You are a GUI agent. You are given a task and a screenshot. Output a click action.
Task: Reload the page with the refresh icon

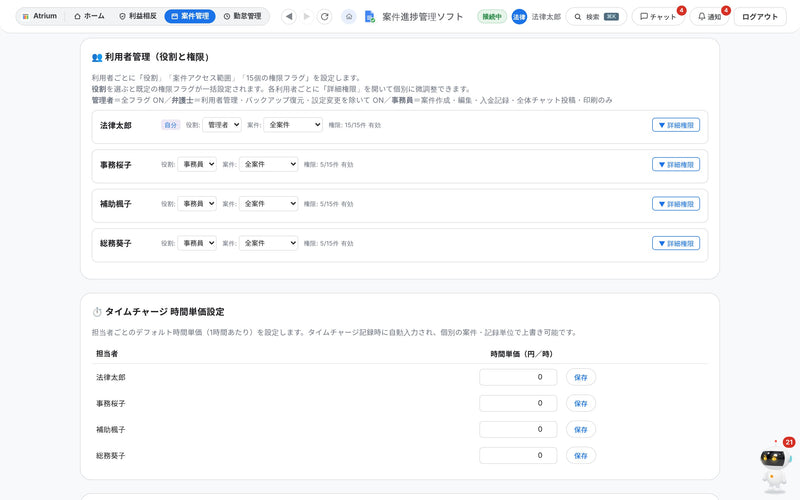pyautogui.click(x=324, y=16)
